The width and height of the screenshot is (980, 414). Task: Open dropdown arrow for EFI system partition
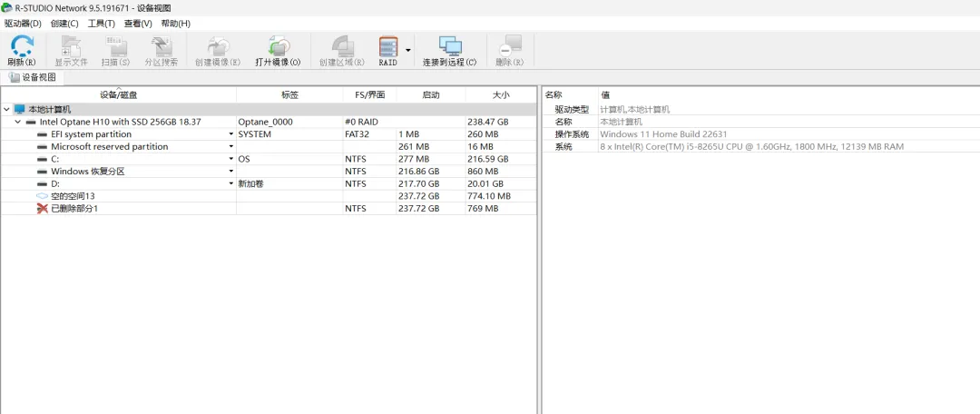(231, 134)
